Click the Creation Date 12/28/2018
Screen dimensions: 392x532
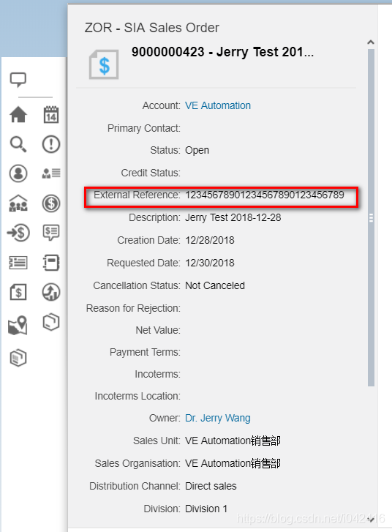(210, 240)
